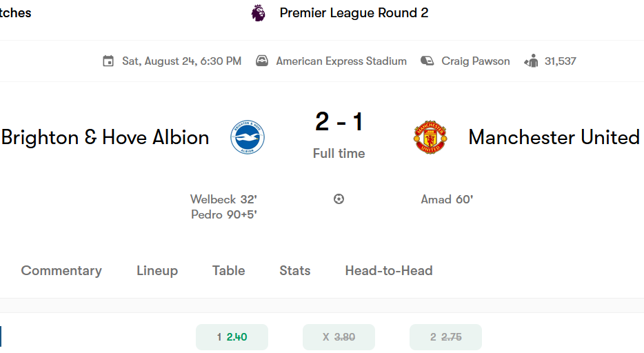Select the Head-to-Head tab
This screenshot has width=644, height=353.
point(389,270)
